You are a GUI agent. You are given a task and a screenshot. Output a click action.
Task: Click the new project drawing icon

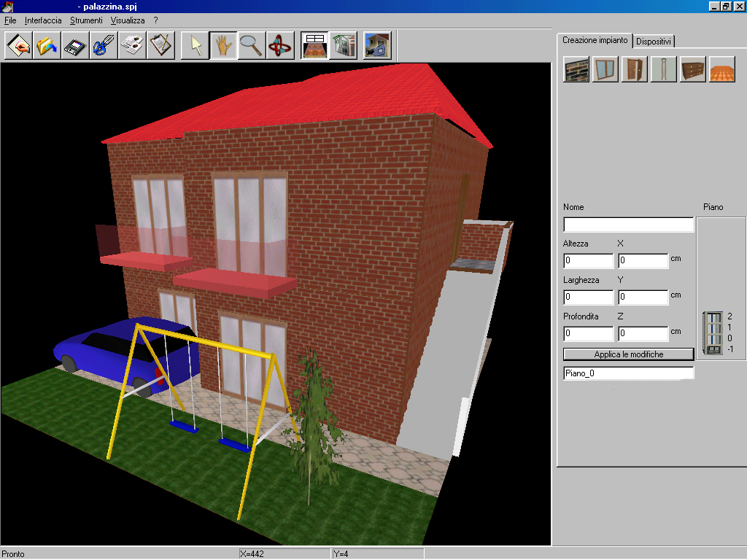(19, 46)
